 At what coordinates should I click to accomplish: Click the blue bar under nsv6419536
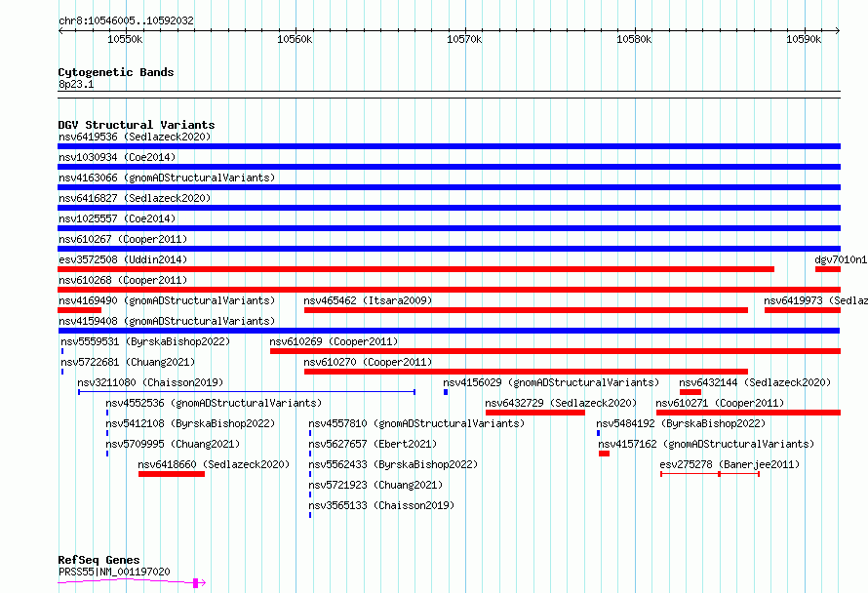click(449, 146)
